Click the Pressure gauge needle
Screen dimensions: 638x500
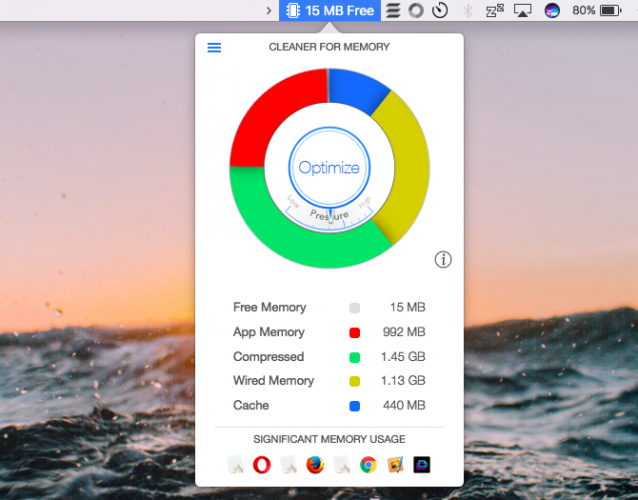(330, 215)
